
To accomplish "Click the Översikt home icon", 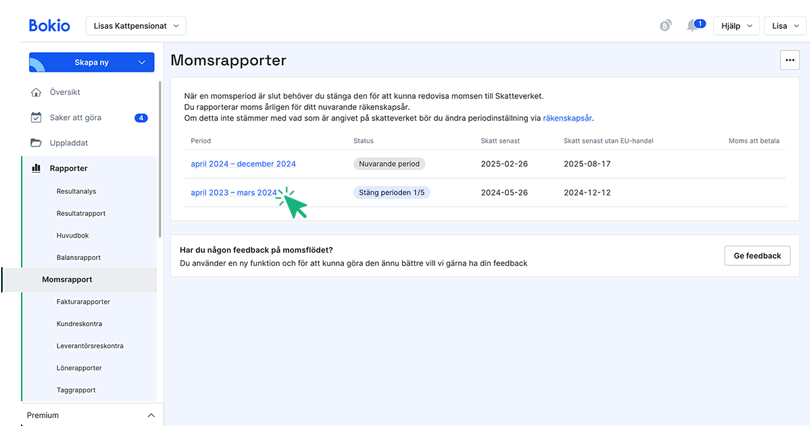I will pyautogui.click(x=36, y=92).
